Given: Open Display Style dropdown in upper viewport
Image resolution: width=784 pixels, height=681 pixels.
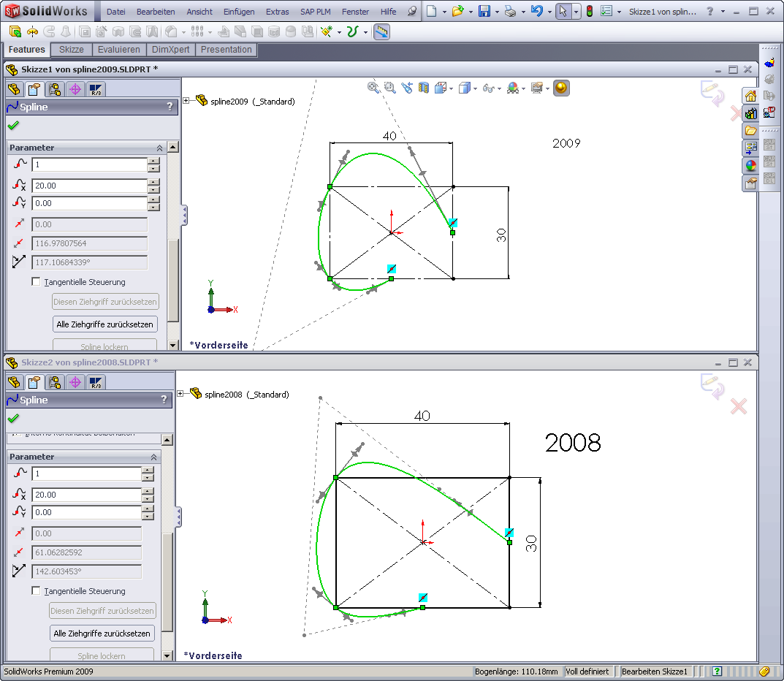Looking at the screenshot, I should click(x=475, y=88).
